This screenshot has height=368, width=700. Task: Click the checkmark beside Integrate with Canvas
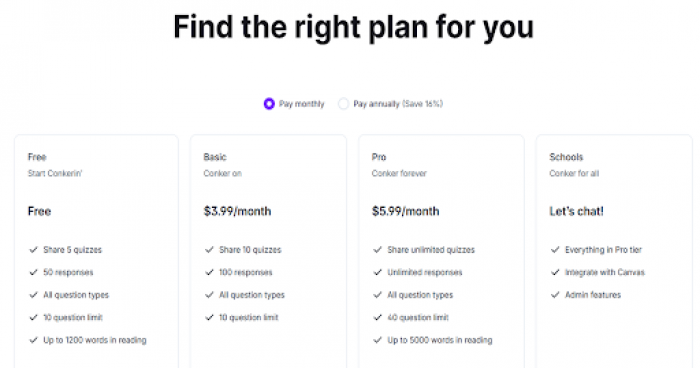(x=555, y=272)
